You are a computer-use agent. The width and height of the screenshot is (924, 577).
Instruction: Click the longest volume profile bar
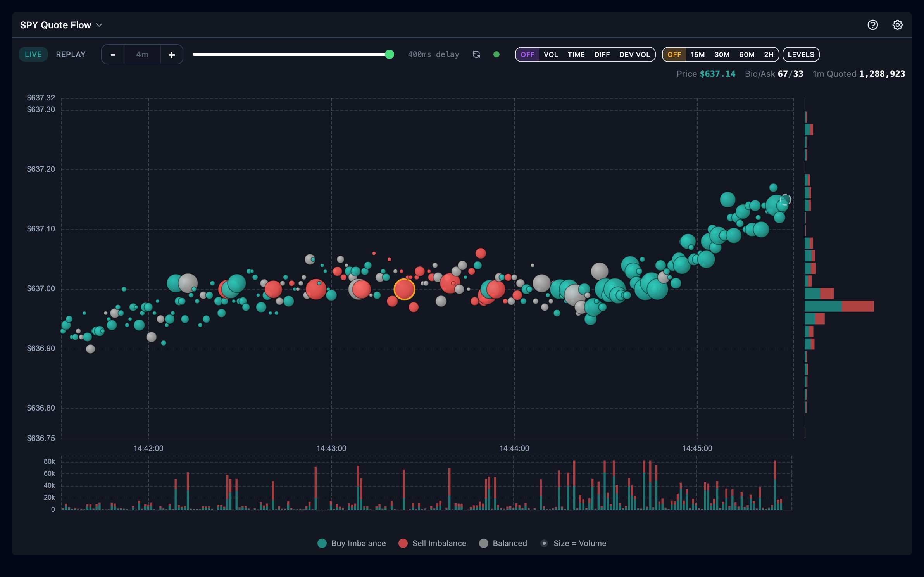click(839, 306)
